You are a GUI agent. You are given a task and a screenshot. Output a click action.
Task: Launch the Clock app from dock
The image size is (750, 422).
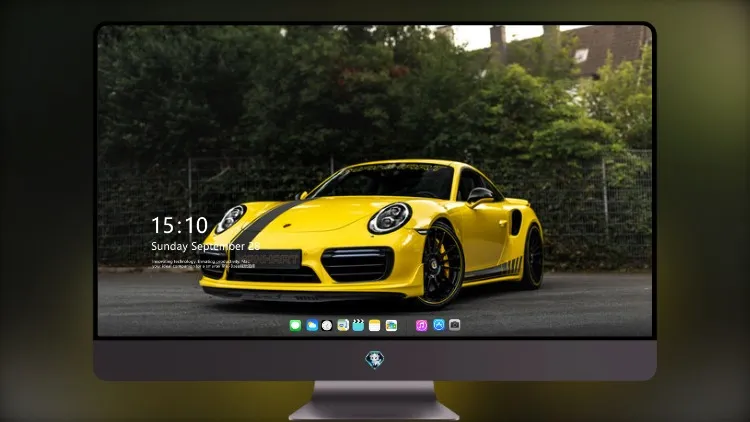[327, 325]
